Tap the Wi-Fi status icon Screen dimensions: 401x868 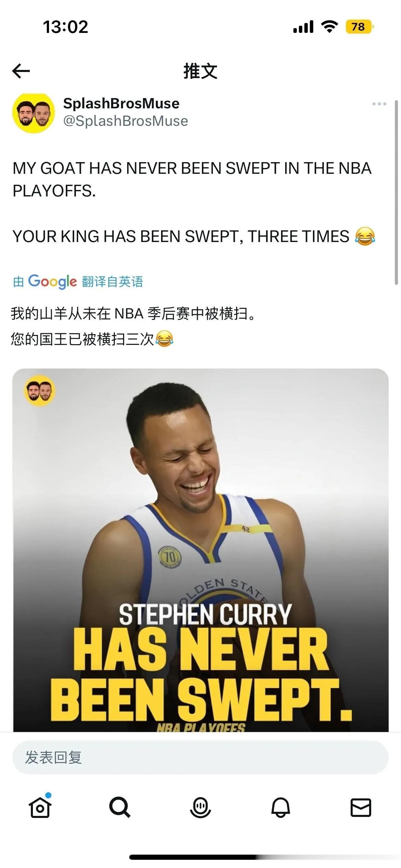point(329,27)
